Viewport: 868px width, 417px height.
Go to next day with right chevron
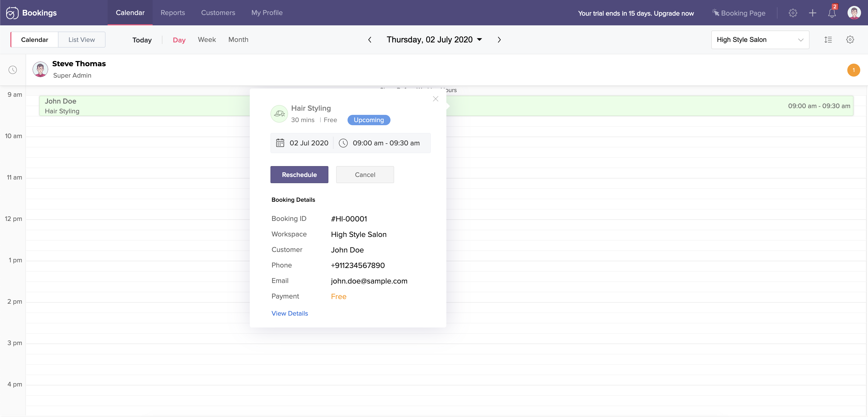click(499, 40)
